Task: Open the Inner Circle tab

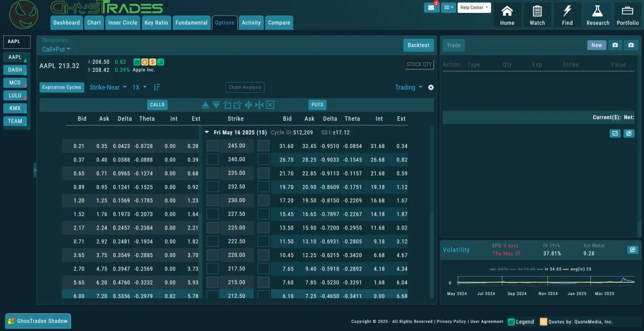Action: click(x=122, y=23)
